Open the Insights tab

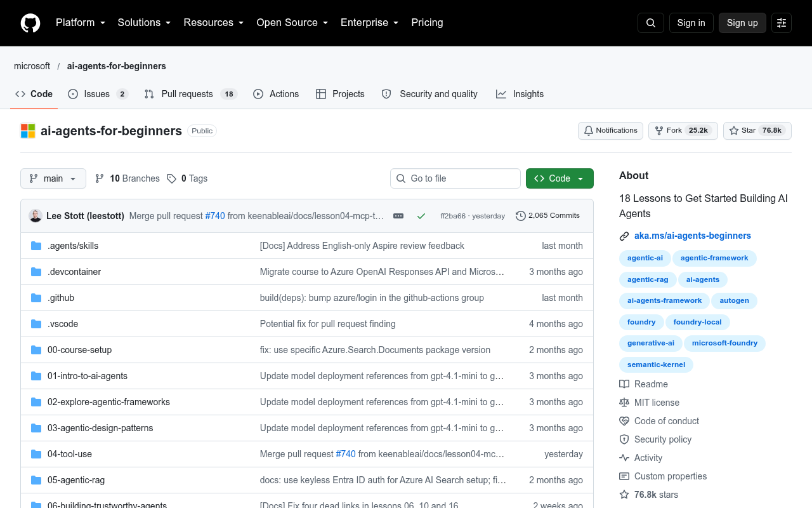[520, 94]
